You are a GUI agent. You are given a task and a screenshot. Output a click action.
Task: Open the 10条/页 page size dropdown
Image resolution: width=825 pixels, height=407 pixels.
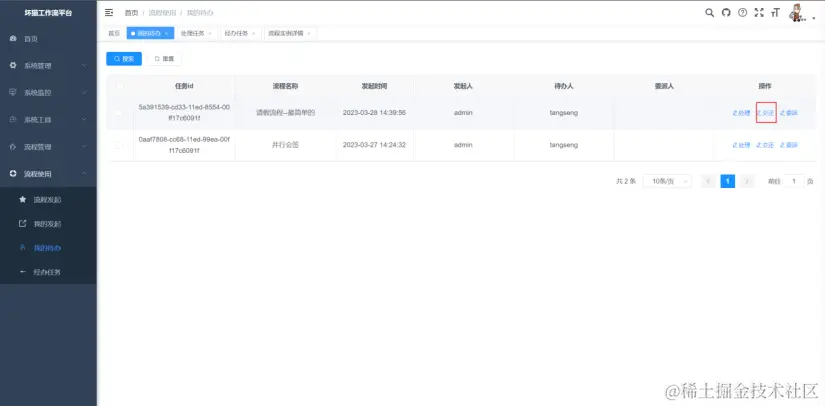[668, 181]
